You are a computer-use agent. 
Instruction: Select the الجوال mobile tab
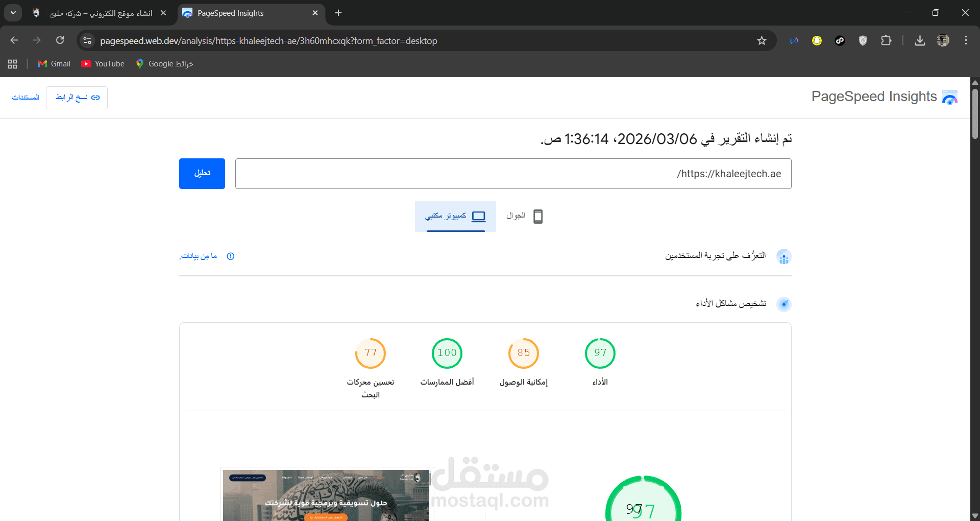point(525,217)
